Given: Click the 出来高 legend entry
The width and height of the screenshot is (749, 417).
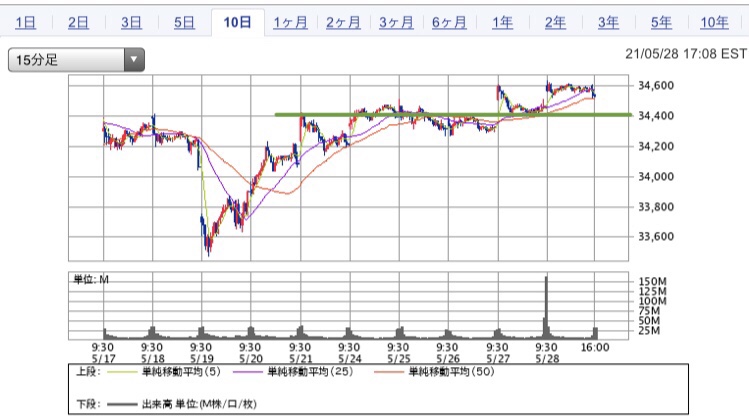Looking at the screenshot, I should click(x=199, y=404).
